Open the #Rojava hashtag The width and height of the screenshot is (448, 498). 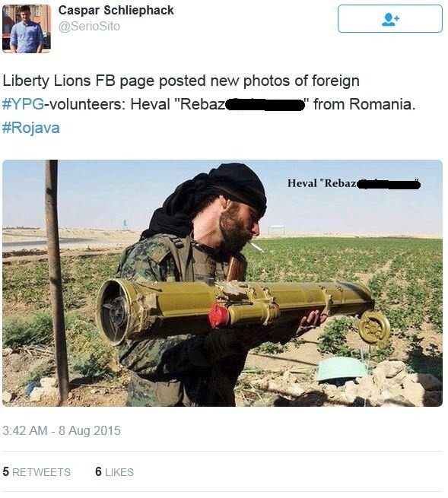(x=31, y=128)
